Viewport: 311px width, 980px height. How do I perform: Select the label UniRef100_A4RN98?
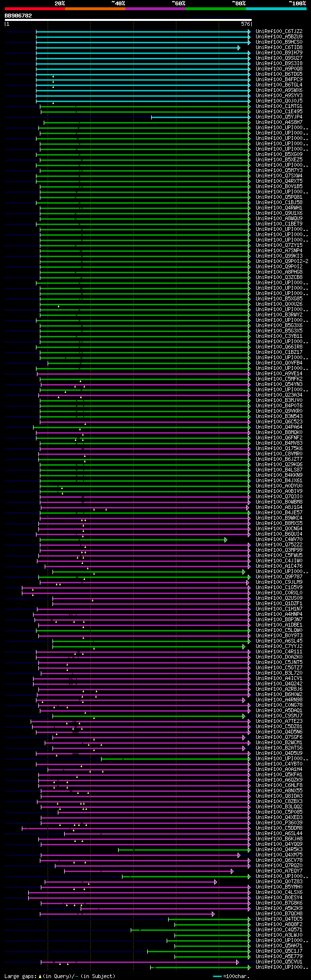[x=279, y=700]
